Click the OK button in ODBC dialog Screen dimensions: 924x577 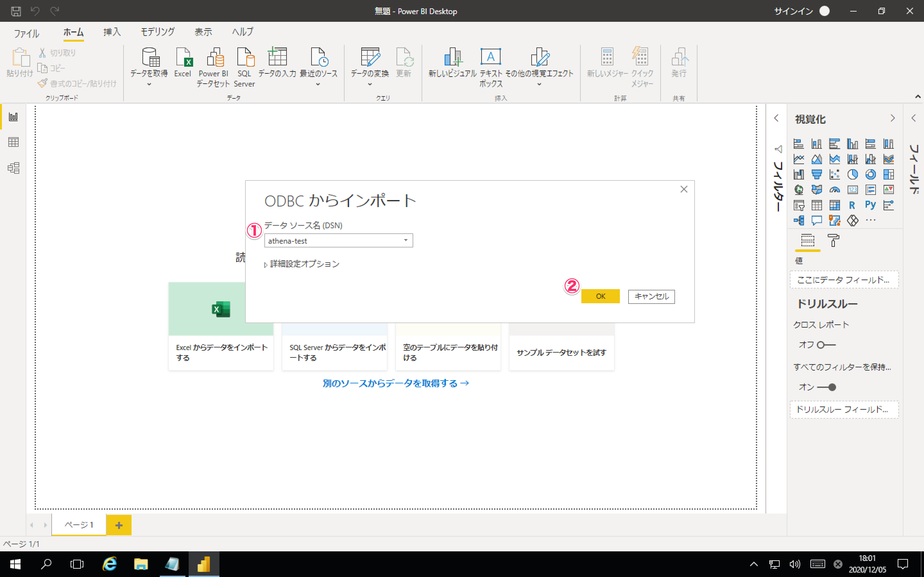point(600,297)
